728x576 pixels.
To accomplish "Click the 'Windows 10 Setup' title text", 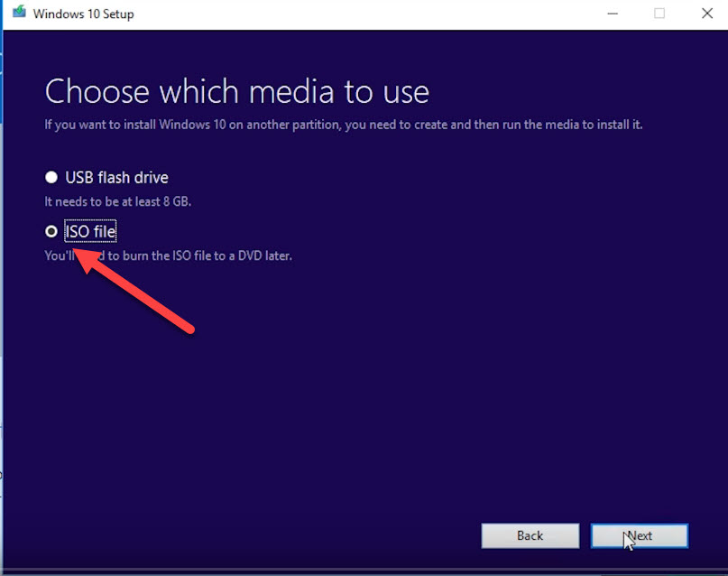I will [84, 14].
